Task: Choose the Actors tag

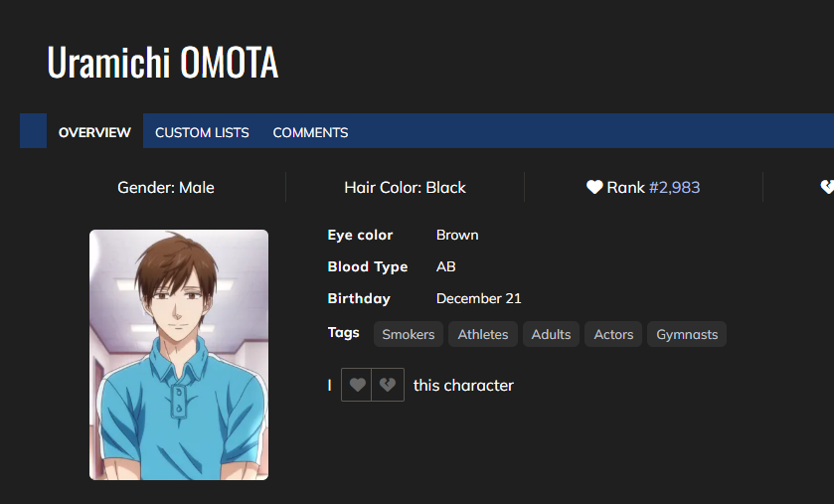Action: coord(613,334)
